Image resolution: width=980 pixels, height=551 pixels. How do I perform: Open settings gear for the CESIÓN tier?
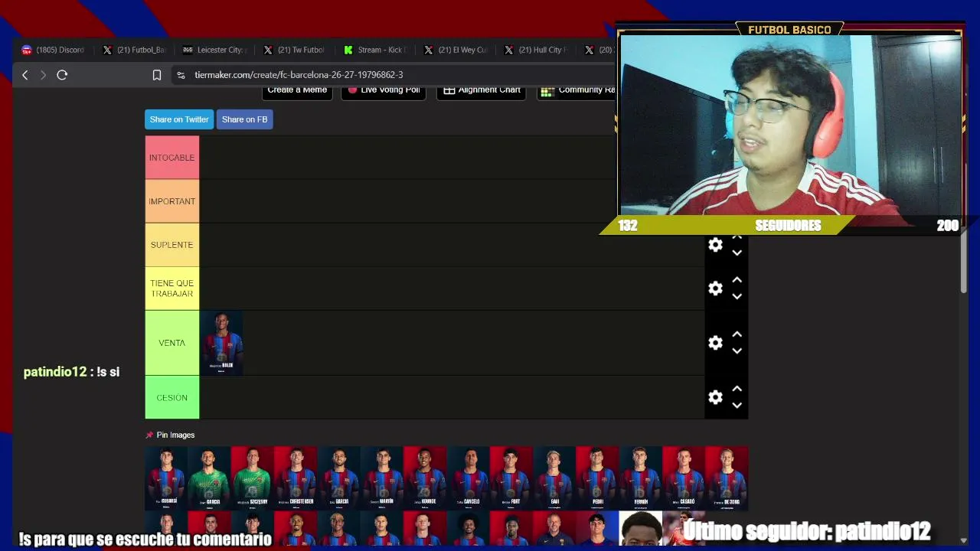point(715,398)
